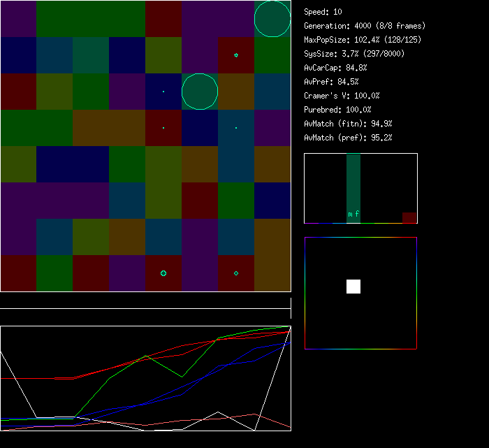Viewport: 489px width, 448px height.
Task: Select the large green circle in the grid's third row
Action: (200, 92)
